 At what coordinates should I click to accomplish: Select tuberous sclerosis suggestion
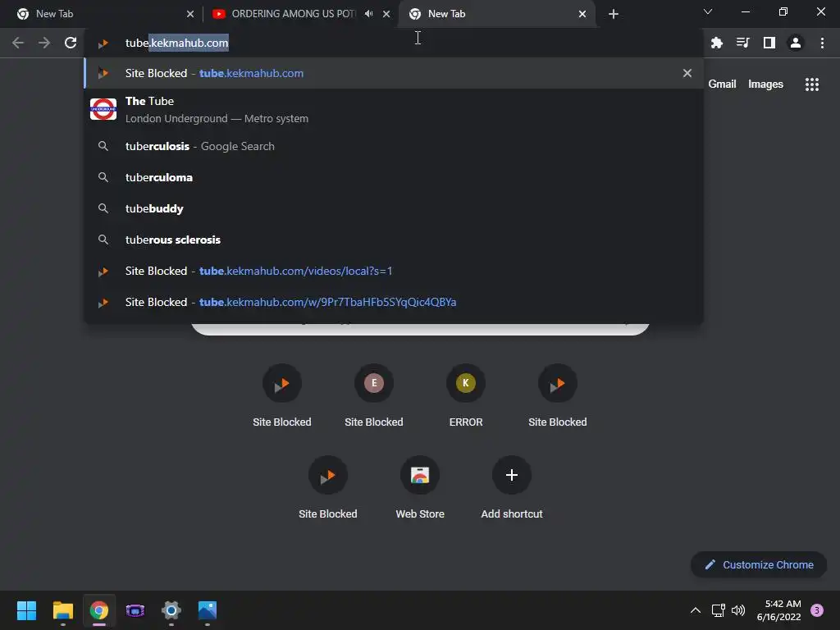(394, 240)
